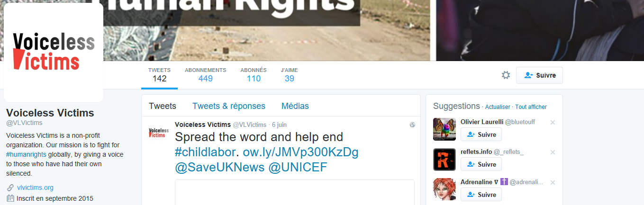Follow reflets.info via Suivre

(x=481, y=164)
